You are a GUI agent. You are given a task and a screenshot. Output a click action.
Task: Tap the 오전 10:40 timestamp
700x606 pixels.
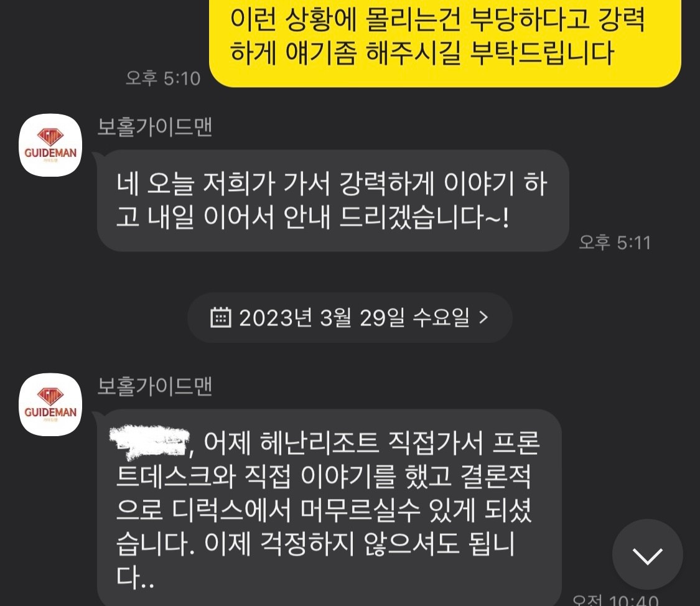pos(615,600)
